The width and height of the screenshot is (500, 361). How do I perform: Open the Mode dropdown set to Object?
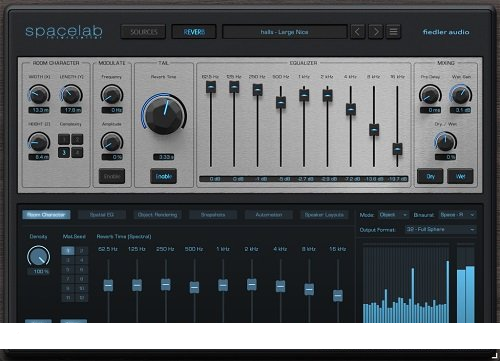(x=393, y=215)
